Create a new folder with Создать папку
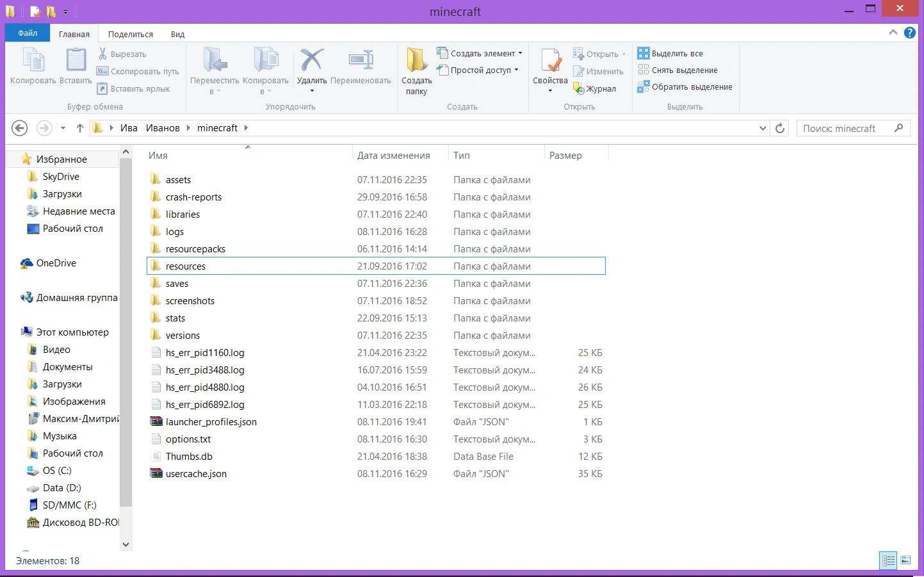924x577 pixels. pyautogui.click(x=417, y=70)
